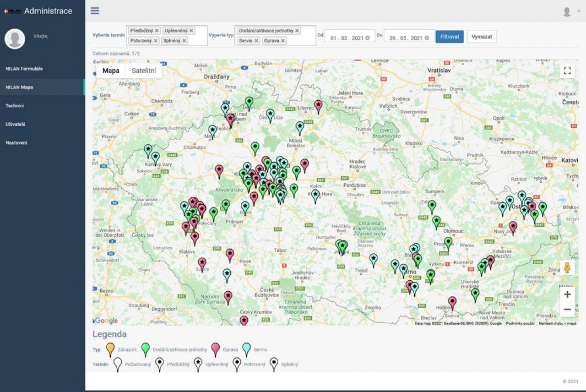
Task: Select the cyan marker near Mladá Boleslav
Action: 300,128
